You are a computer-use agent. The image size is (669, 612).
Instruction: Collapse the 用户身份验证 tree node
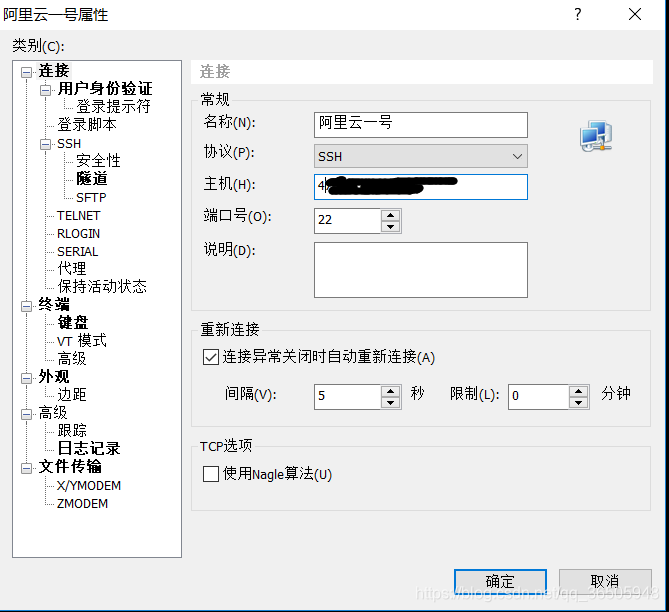point(45,90)
